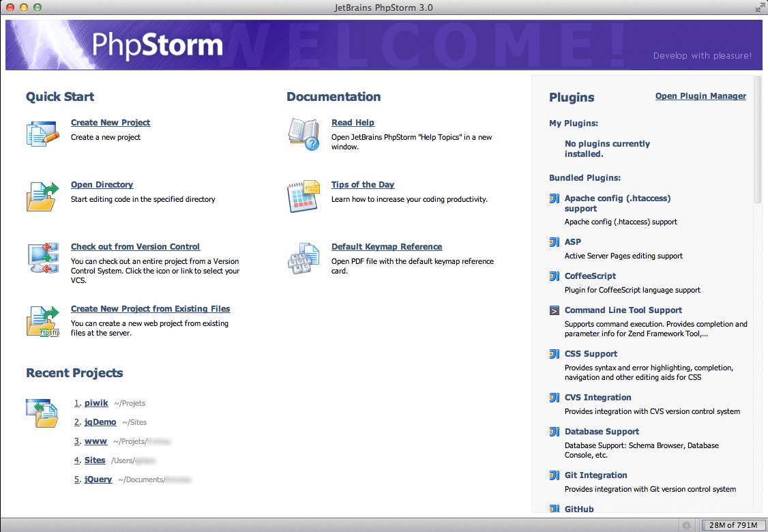Image resolution: width=768 pixels, height=532 pixels.
Task: Click the Start editing code description text
Action: point(143,199)
